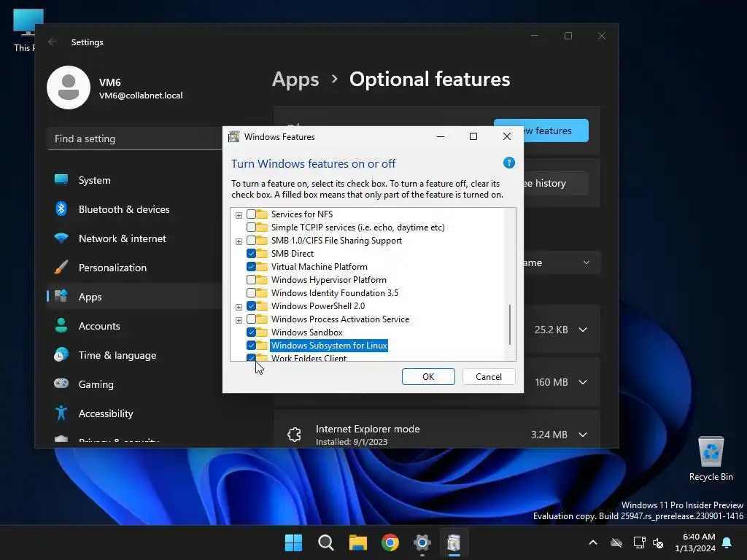747x560 pixels.
Task: Expand the 160 MB feature row chevron
Action: (583, 382)
